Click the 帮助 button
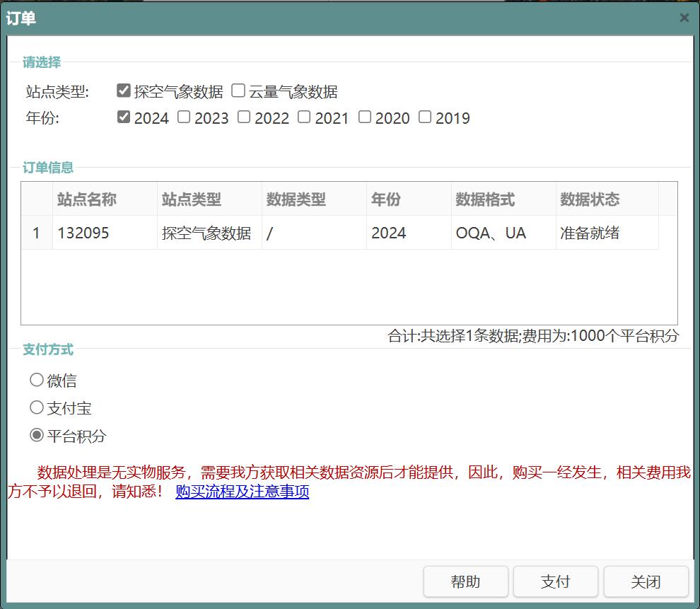The image size is (700, 609). click(465, 581)
